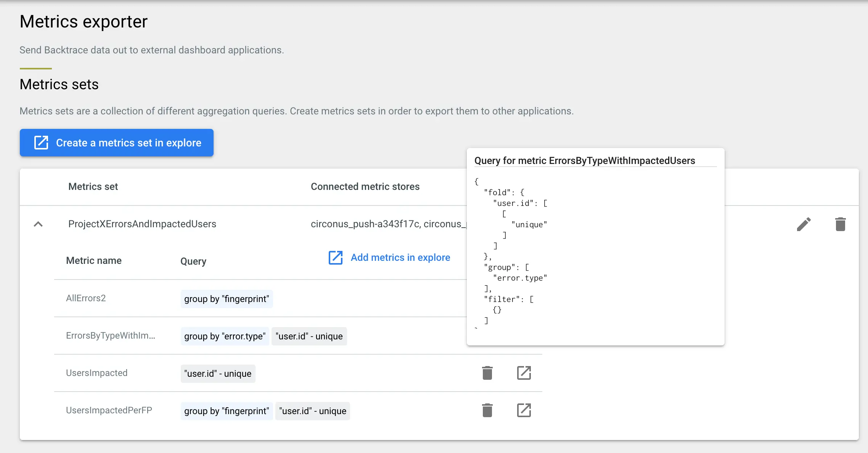This screenshot has height=453, width=868.
Task: Click the ErrorsByTypeWithIm... metric name
Action: (x=110, y=336)
